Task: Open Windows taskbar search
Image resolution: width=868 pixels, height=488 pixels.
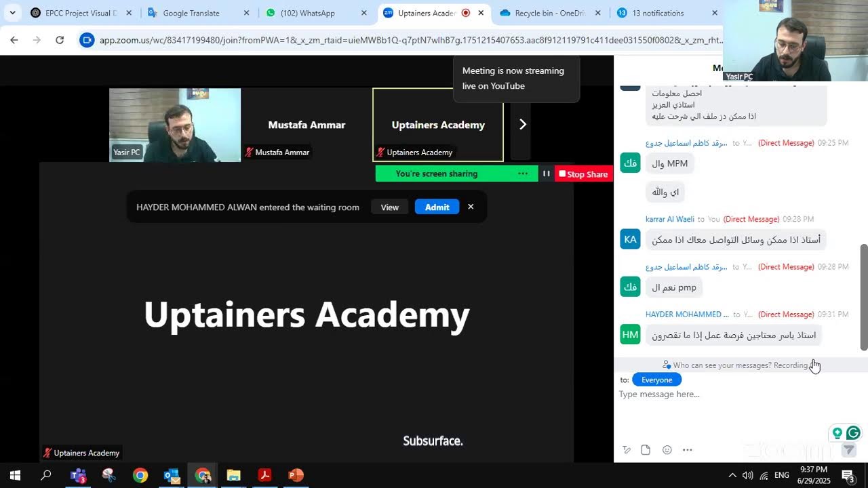Action: (x=46, y=475)
